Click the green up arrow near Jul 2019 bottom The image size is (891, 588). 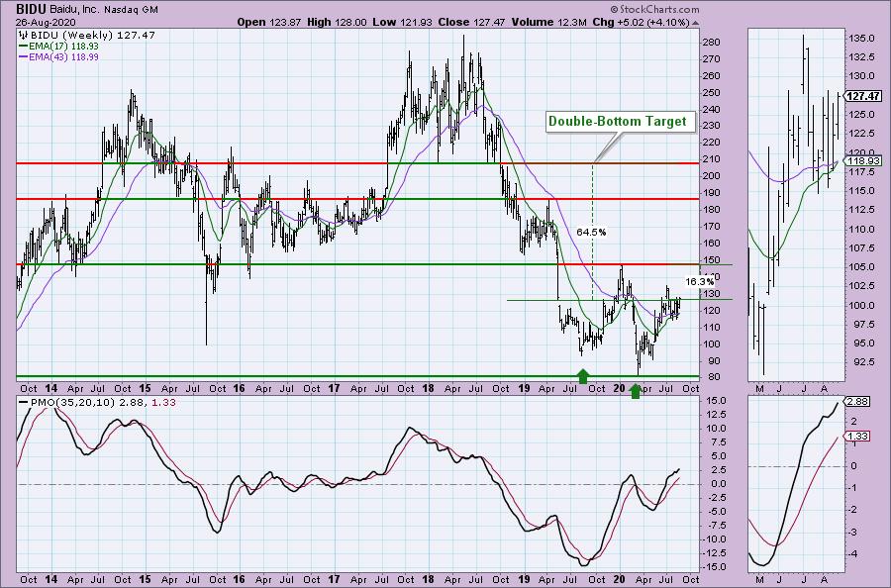click(x=582, y=376)
